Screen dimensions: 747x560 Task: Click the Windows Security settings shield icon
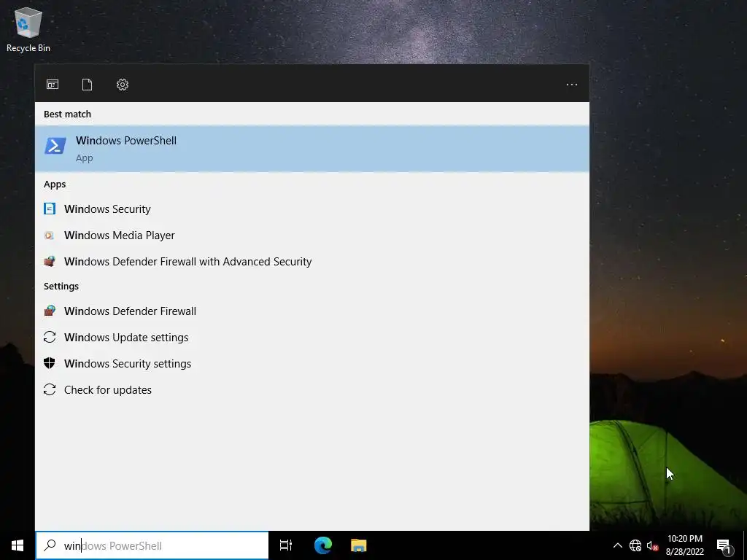(50, 363)
